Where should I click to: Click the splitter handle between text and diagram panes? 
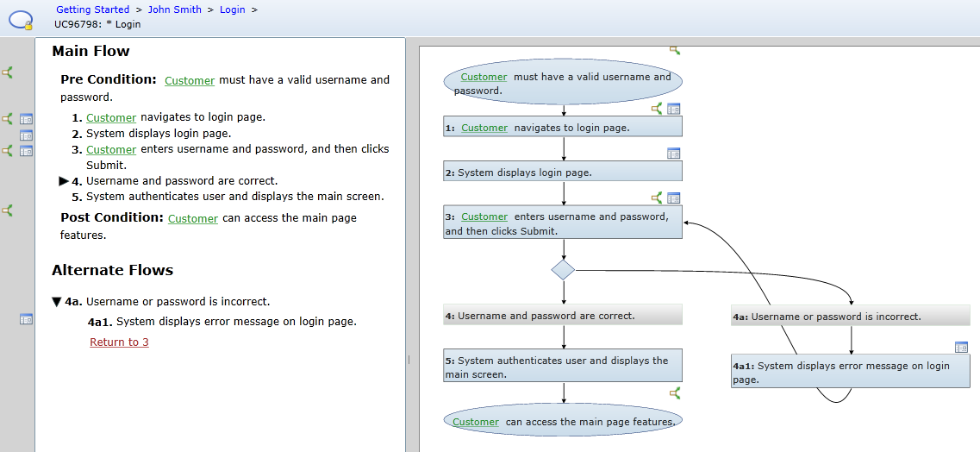point(409,360)
